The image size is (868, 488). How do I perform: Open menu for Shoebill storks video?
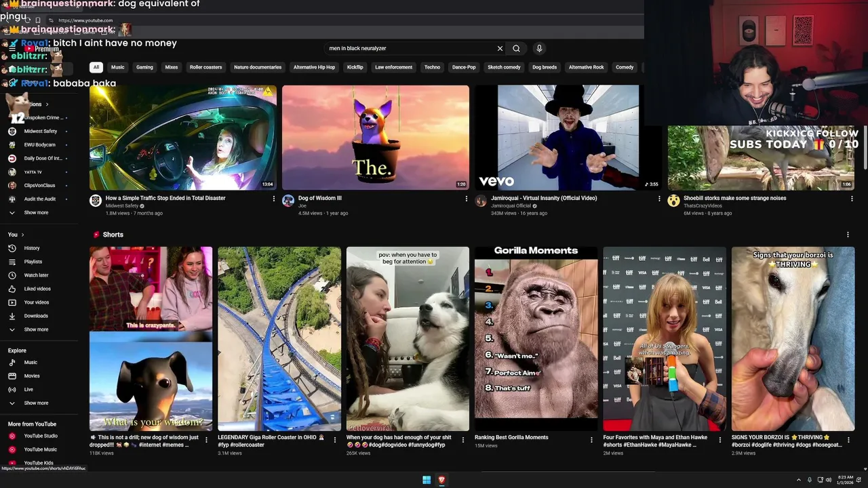point(852,199)
